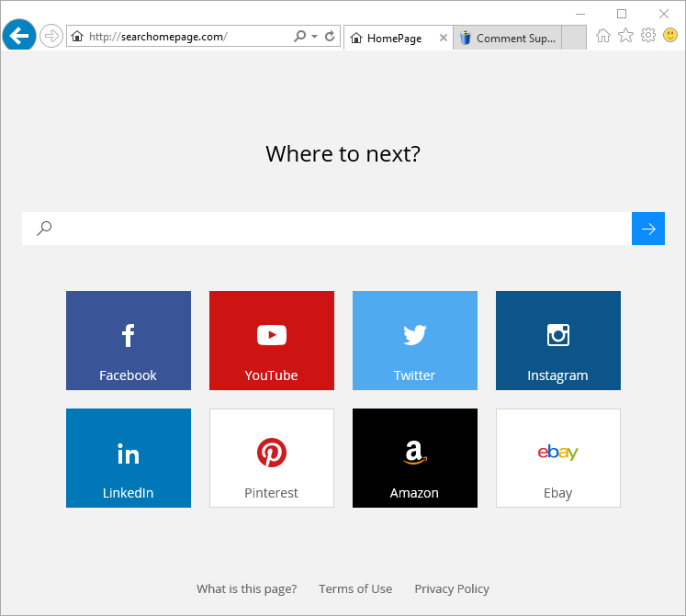
Task: Open the YouTube tile
Action: [272, 341]
